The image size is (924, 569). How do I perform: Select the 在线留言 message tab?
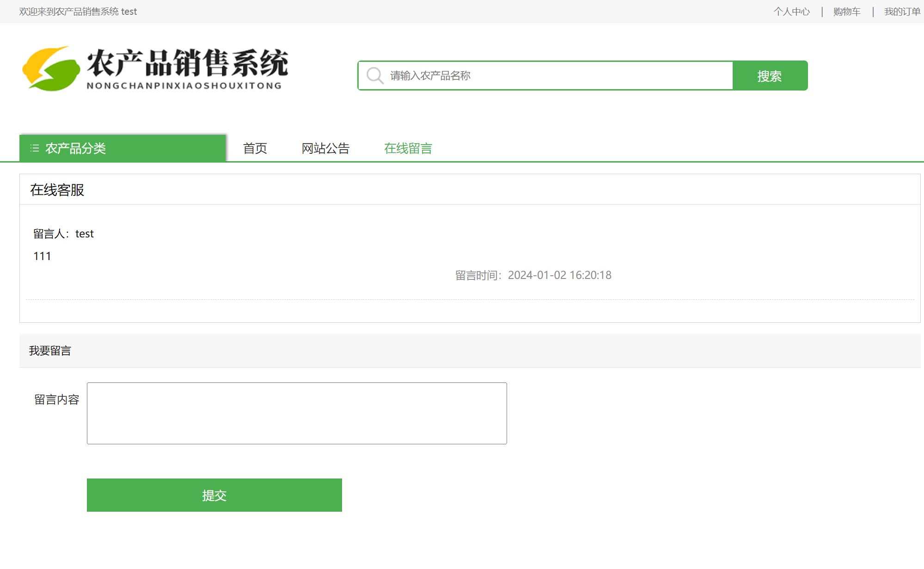coord(407,148)
